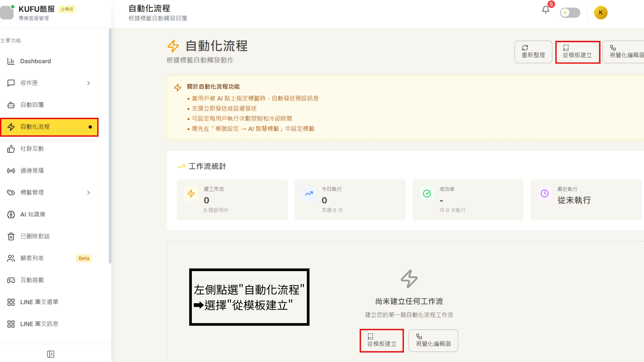Click the sidebar vertical scrollbar
The image size is (644, 362).
point(110,146)
